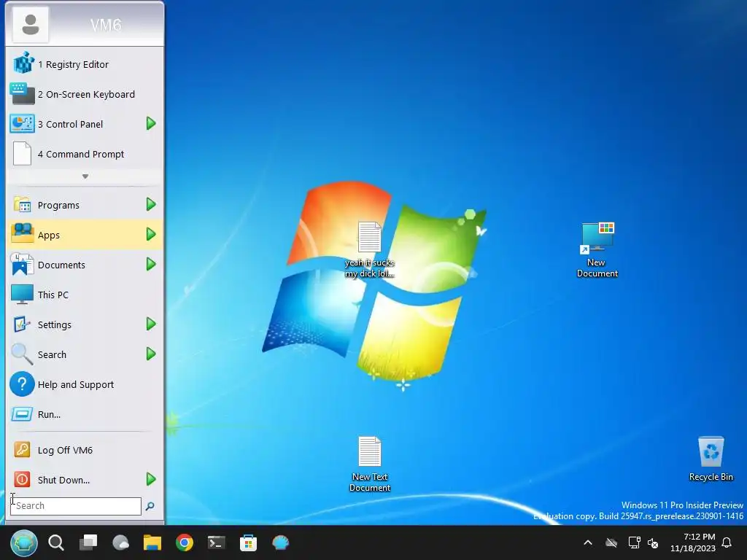The width and height of the screenshot is (747, 560).
Task: Click the Run icon
Action: coord(22,414)
